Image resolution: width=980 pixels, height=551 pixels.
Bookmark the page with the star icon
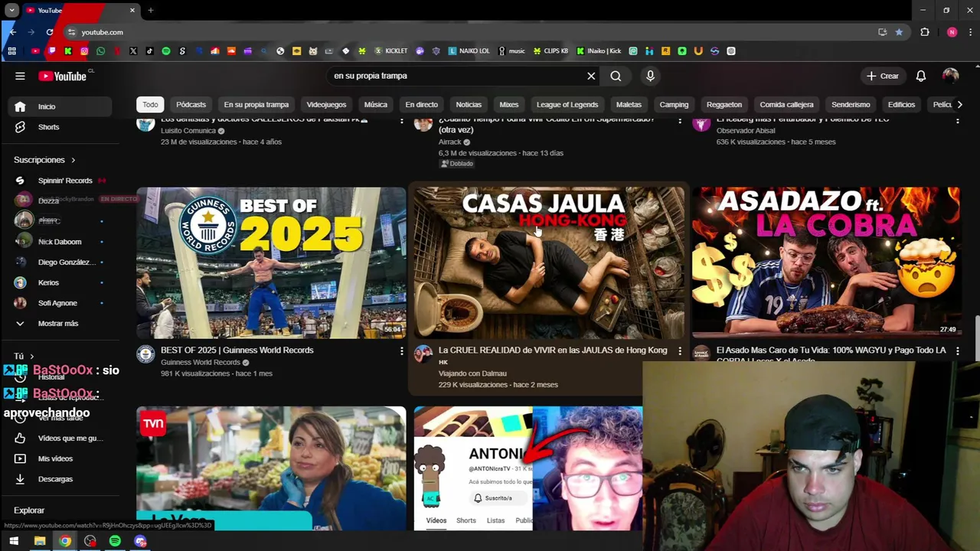pos(899,32)
